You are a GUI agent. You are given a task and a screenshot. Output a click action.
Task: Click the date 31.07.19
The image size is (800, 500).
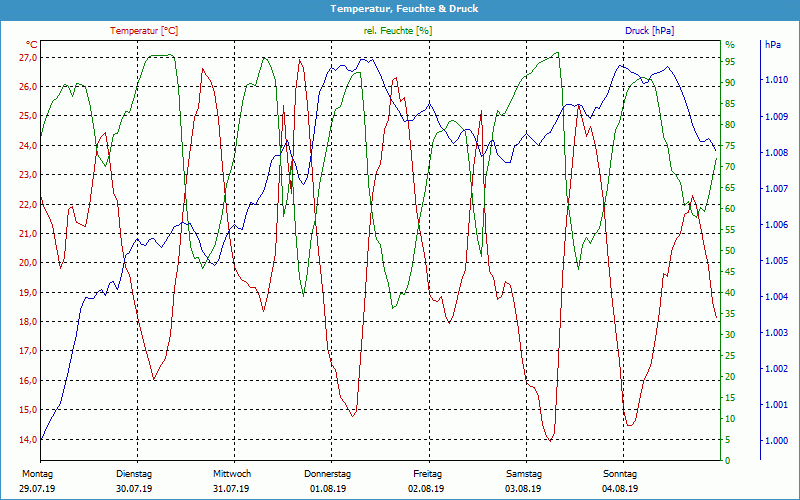tap(231, 489)
